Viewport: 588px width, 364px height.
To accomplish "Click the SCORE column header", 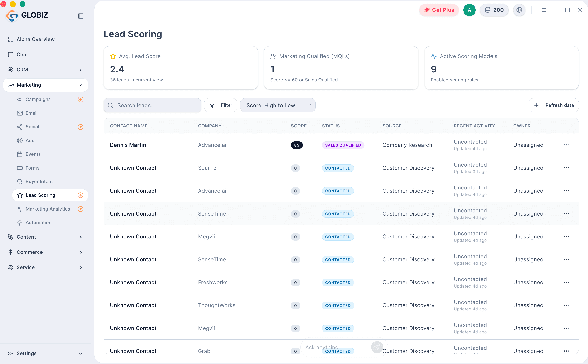I will (x=299, y=126).
